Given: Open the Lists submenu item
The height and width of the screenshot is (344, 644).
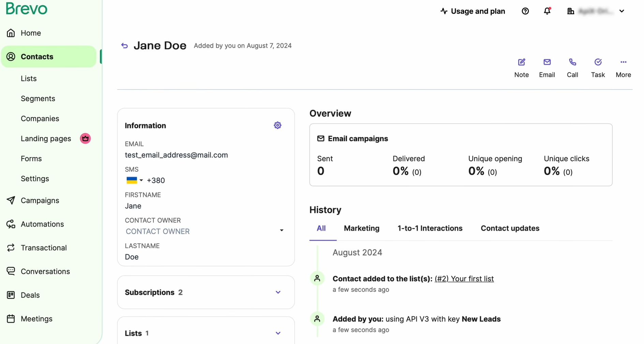Looking at the screenshot, I should [29, 78].
